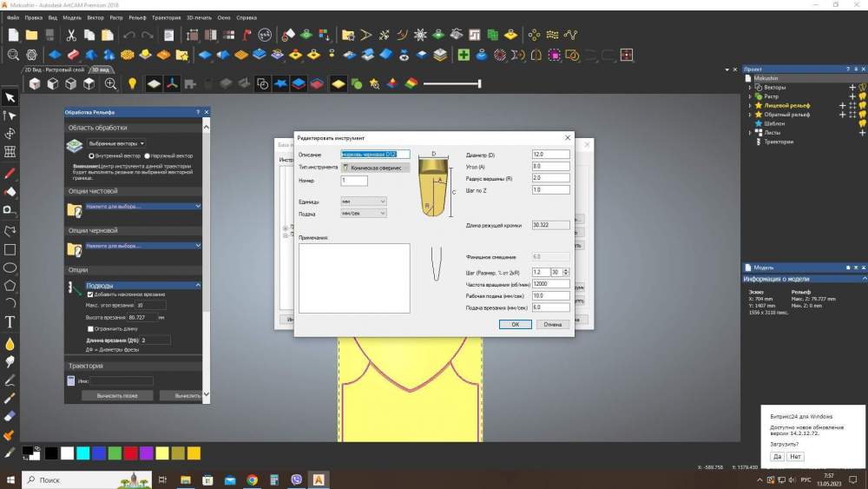Click the scissors Cut icon

pyautogui.click(x=71, y=36)
